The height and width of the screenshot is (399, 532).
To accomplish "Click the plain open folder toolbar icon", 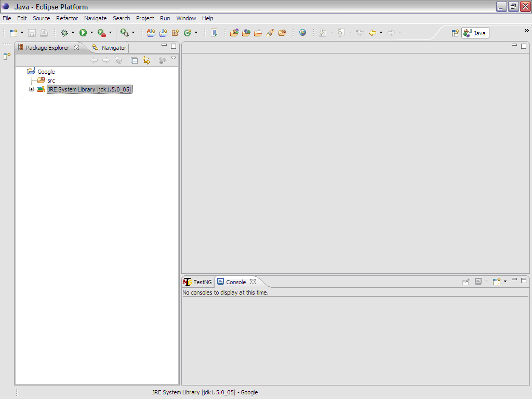I will 258,33.
